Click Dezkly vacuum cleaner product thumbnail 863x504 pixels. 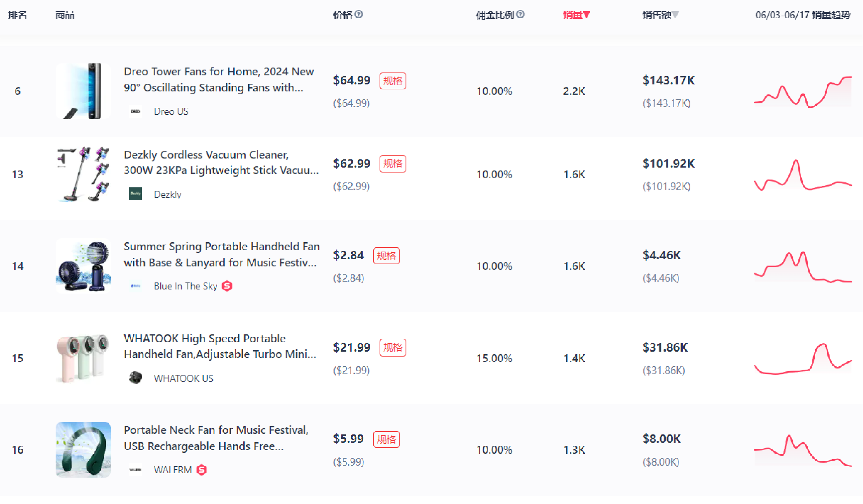click(x=83, y=174)
